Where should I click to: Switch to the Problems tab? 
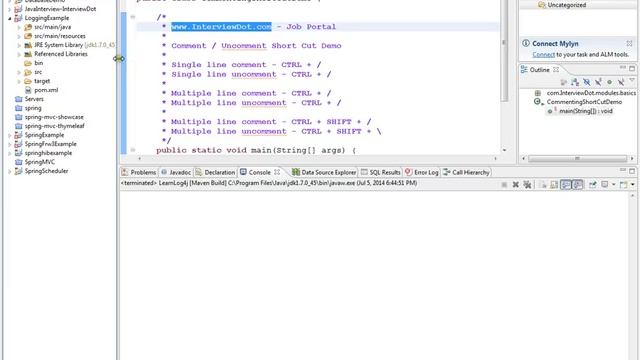pyautogui.click(x=139, y=172)
